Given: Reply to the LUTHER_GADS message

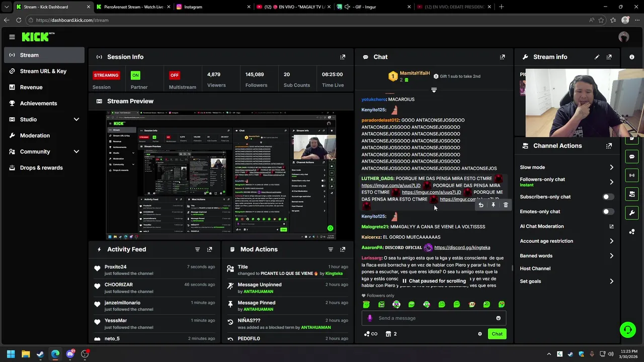Looking at the screenshot, I should (481, 205).
